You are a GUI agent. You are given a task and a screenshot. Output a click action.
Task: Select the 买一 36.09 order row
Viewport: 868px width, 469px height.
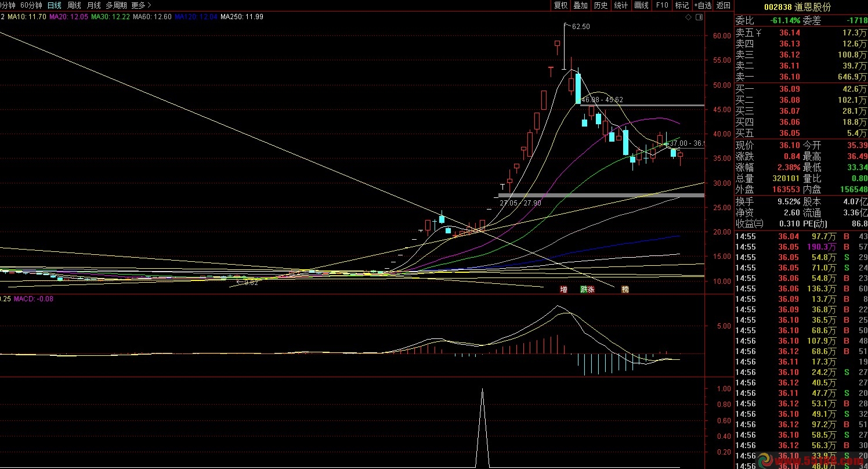pyautogui.click(x=801, y=89)
